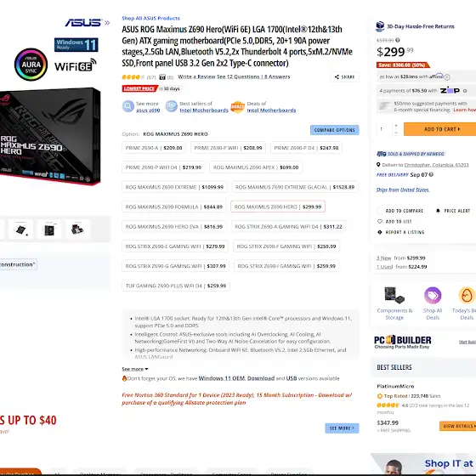Tick the Add to Compare checkbox

pyautogui.click(x=379, y=211)
